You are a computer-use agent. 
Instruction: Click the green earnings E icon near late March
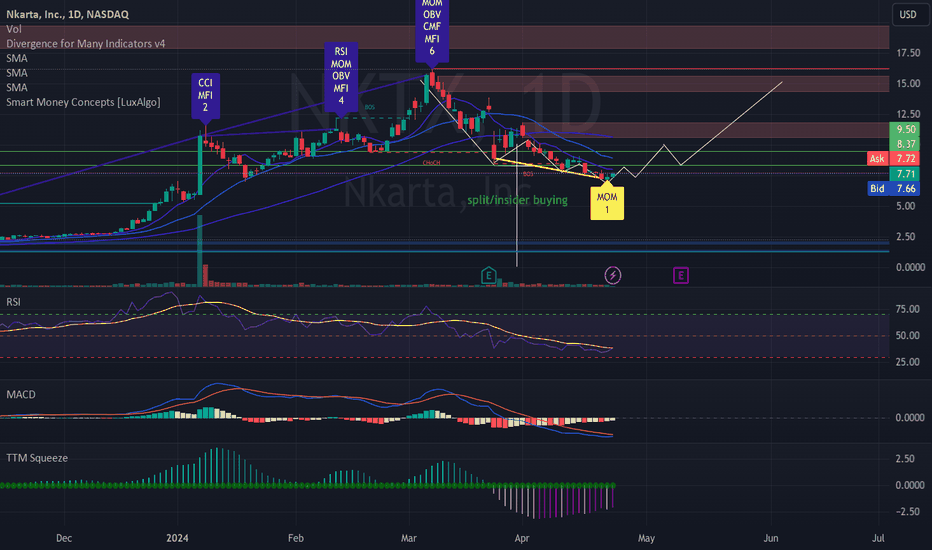point(488,275)
